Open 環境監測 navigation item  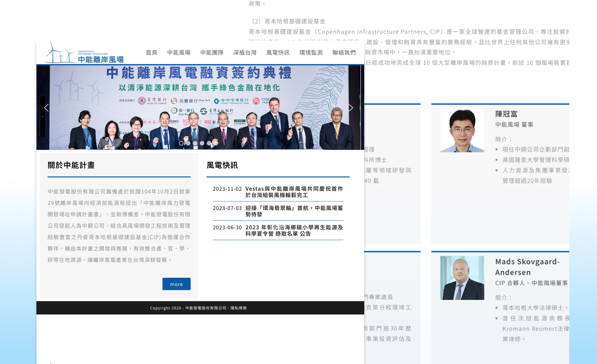click(x=311, y=52)
